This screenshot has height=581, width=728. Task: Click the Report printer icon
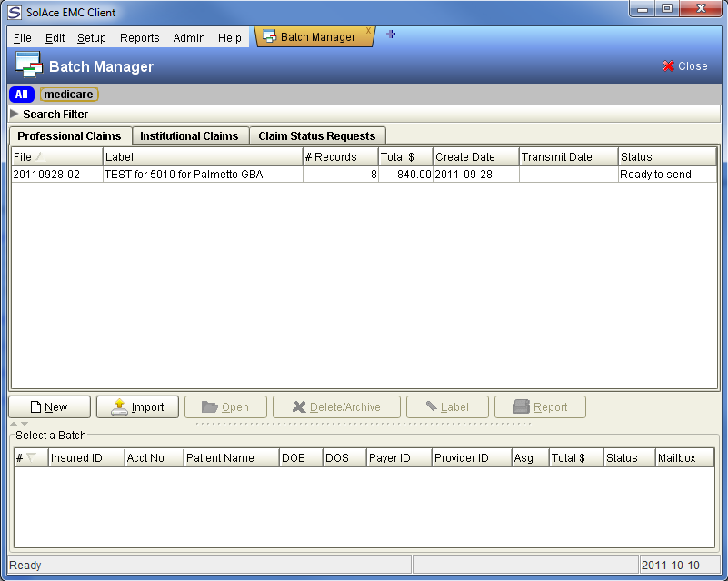click(x=520, y=406)
